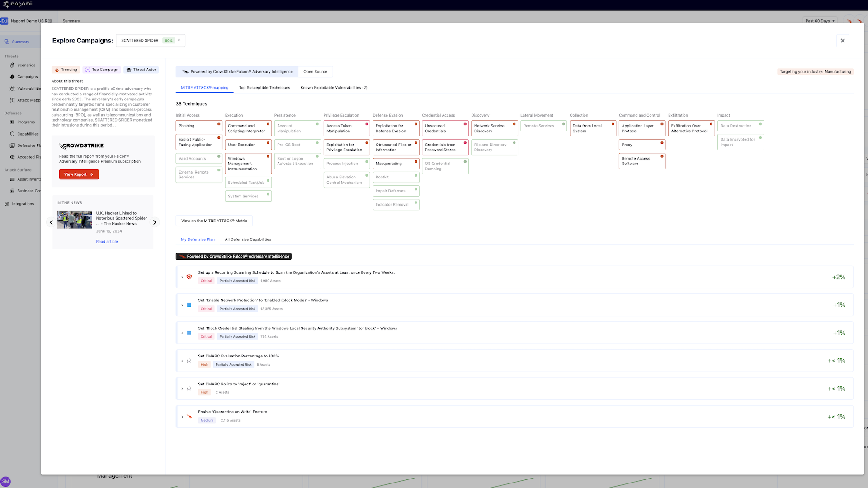868x488 pixels.
Task: Select the Open Source intelligence toggle
Action: [315, 72]
